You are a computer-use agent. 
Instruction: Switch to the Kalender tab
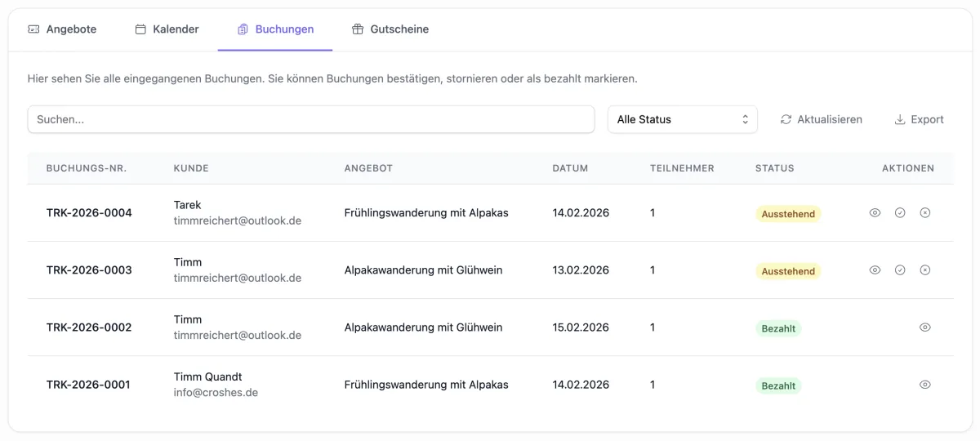coord(167,29)
